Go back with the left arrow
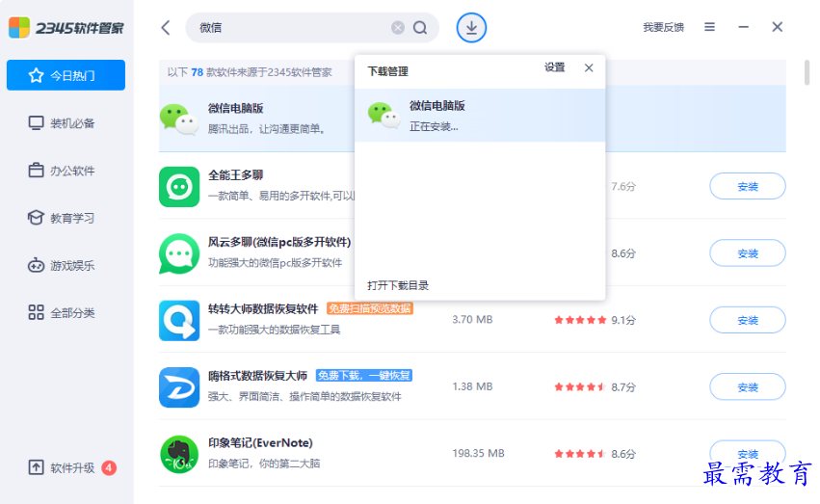 (166, 28)
